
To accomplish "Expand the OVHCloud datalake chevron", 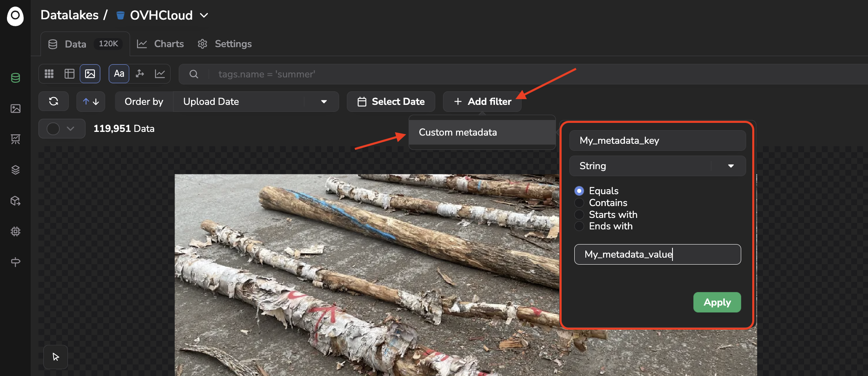I will pos(204,16).
